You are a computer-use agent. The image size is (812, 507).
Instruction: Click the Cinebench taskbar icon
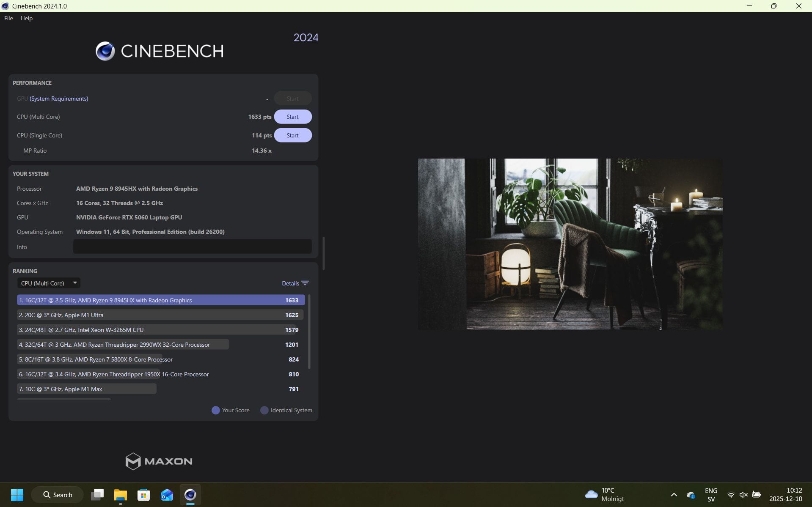click(x=190, y=495)
